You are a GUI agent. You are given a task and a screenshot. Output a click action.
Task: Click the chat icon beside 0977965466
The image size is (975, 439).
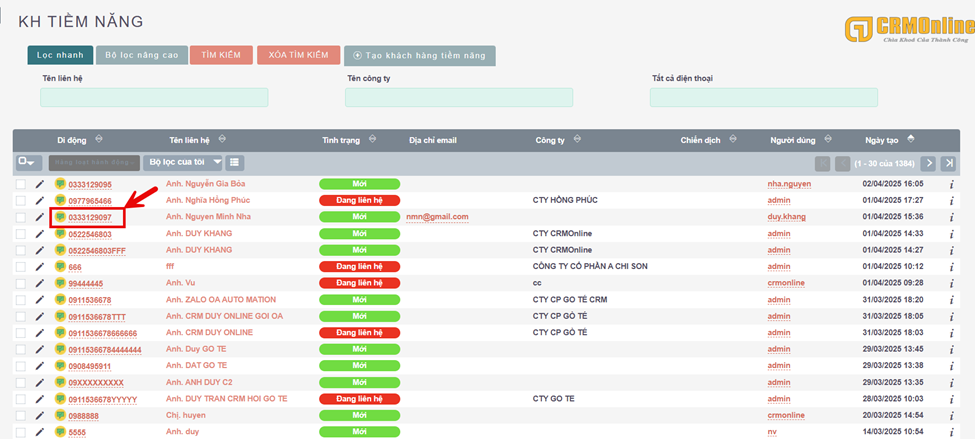pos(60,200)
